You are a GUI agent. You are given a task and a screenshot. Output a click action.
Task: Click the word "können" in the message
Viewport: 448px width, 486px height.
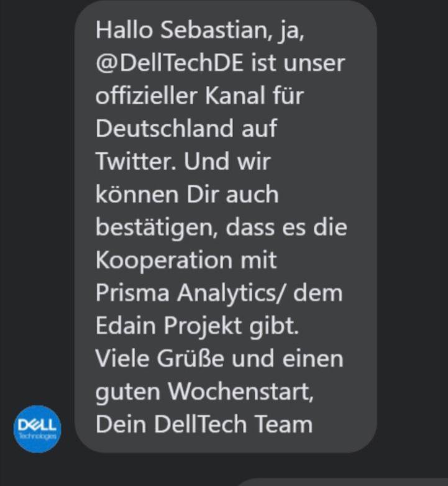[130, 195]
